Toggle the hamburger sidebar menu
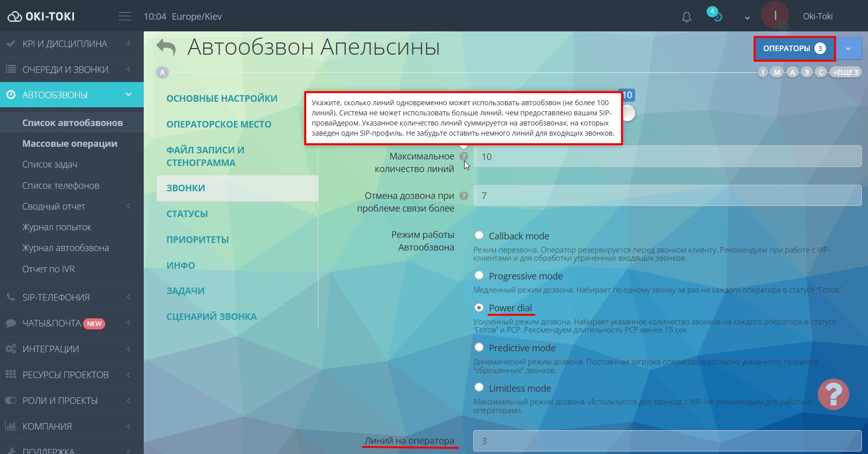Screen dimensions: 868x454 (x=125, y=16)
